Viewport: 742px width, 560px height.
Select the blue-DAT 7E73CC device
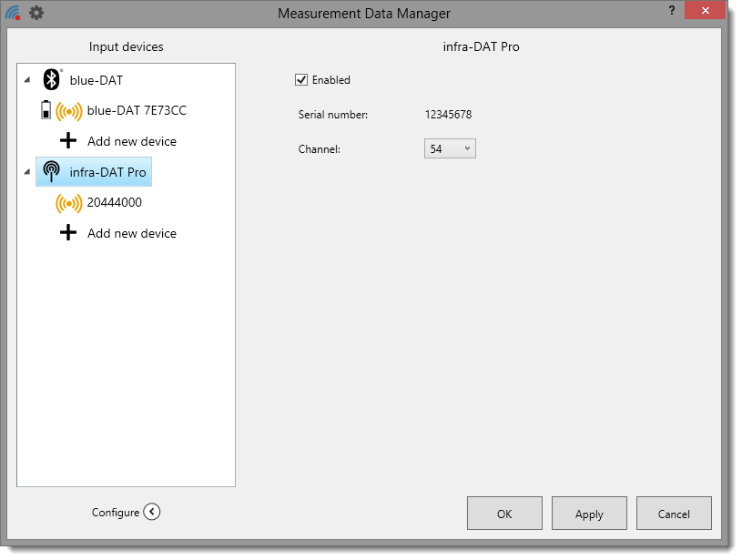pyautogui.click(x=137, y=110)
